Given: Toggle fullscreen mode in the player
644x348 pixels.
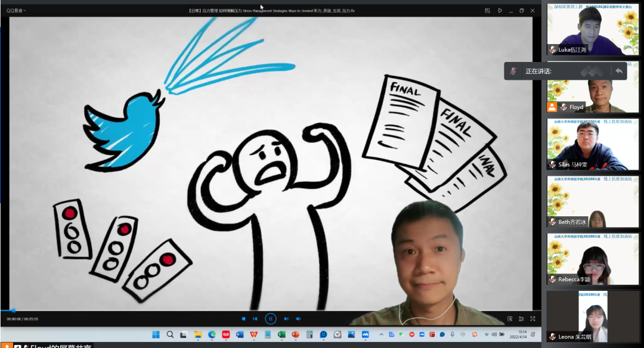Looking at the screenshot, I should click(x=532, y=319).
